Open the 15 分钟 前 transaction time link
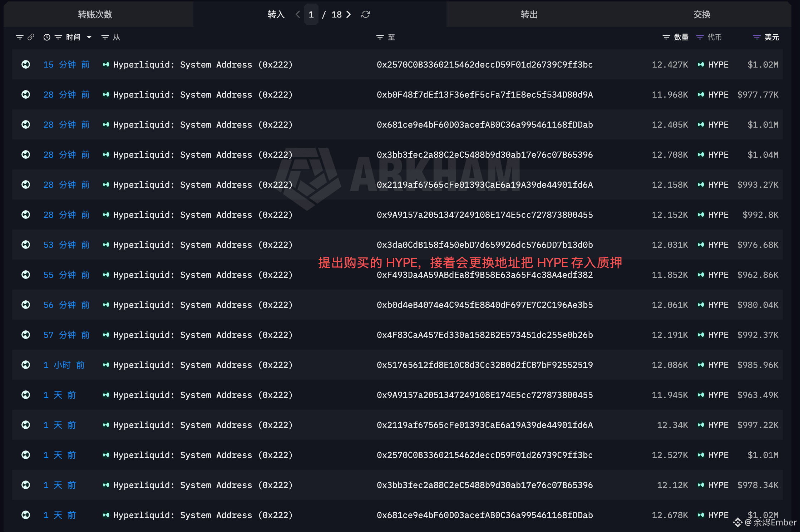Viewport: 800px width, 532px height. pyautogui.click(x=66, y=64)
